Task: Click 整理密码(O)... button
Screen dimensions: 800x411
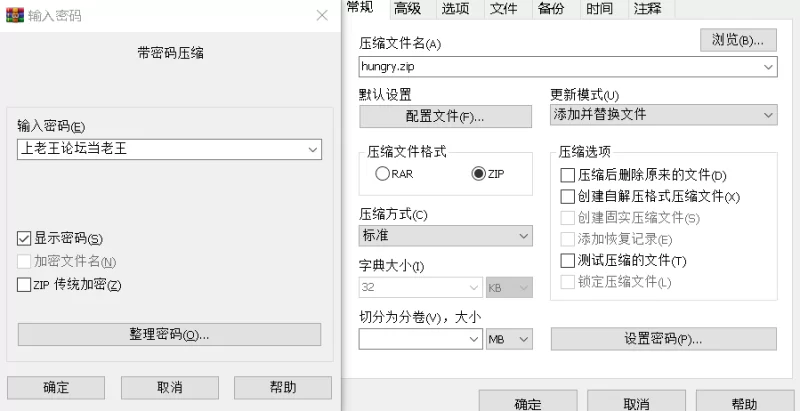Action: [x=169, y=335]
